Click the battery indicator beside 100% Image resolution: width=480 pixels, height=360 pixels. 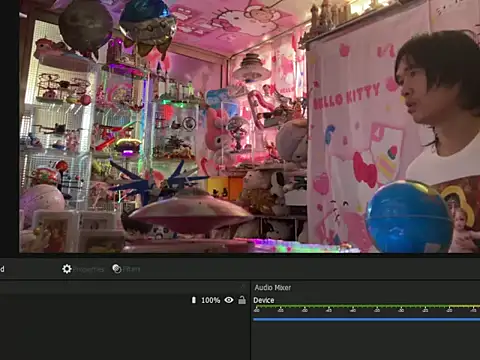(194, 300)
